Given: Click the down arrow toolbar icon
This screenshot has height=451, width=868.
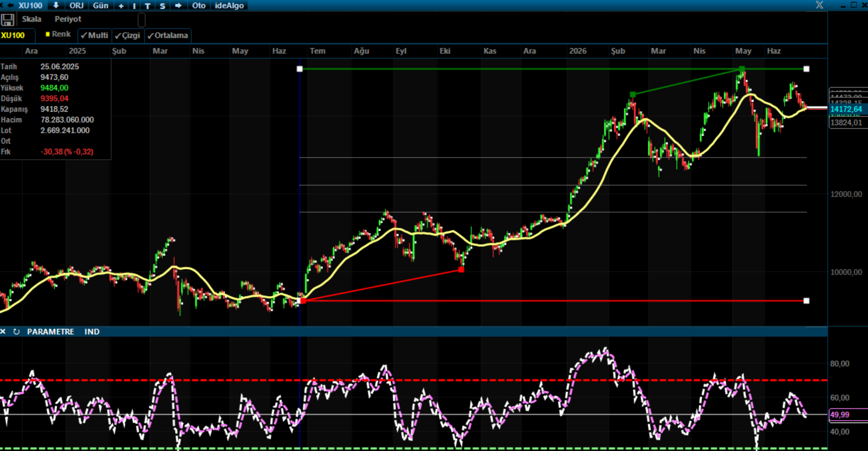Looking at the screenshot, I should click(x=56, y=5).
